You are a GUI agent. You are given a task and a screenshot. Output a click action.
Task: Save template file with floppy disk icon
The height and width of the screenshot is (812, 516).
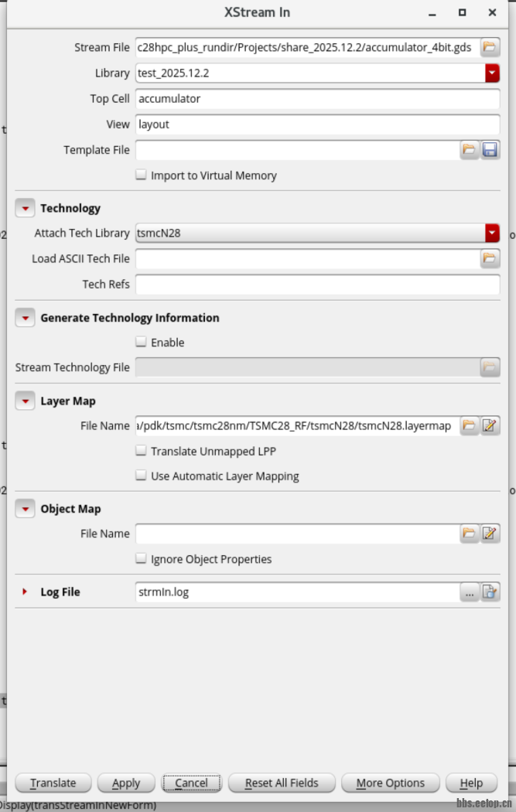(x=490, y=150)
